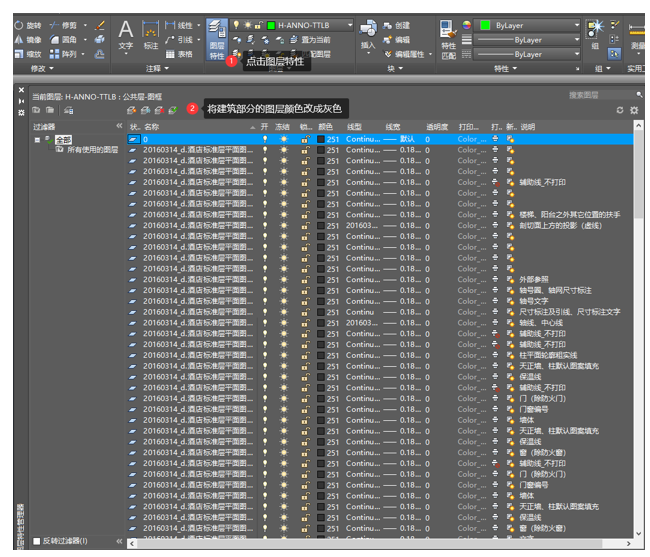The height and width of the screenshot is (557, 650).
Task: Open layer manager settings gear icon
Action: 634,110
